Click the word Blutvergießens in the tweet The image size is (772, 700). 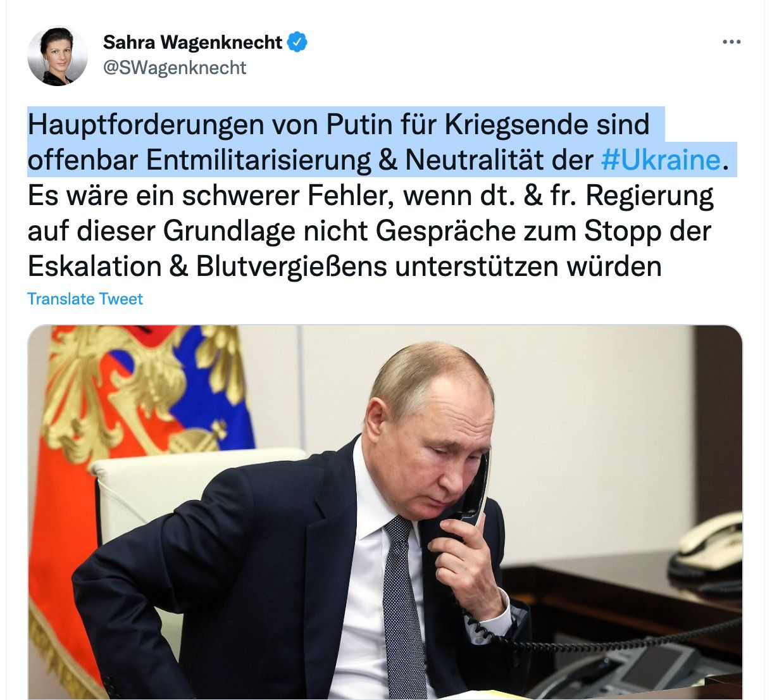[291, 267]
